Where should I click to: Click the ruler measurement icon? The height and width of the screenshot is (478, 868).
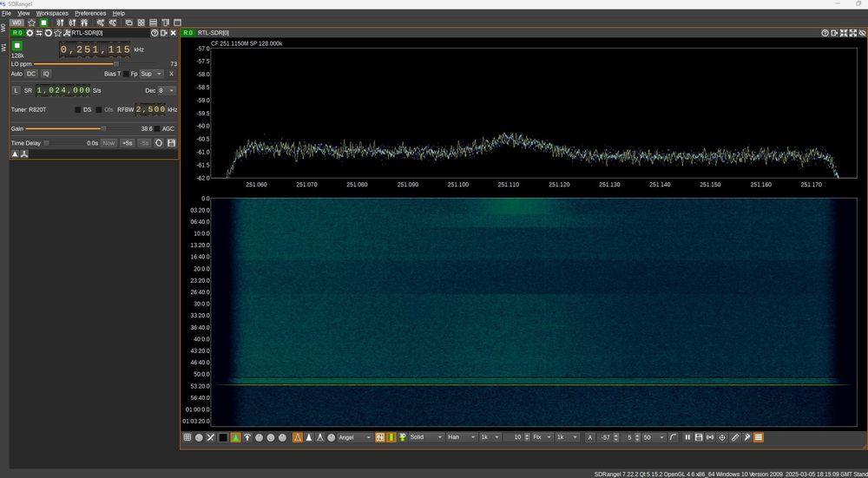tap(734, 437)
